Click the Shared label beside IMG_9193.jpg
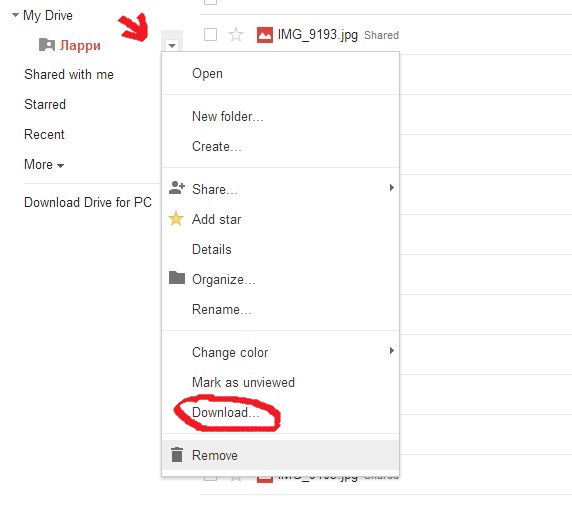 381,35
